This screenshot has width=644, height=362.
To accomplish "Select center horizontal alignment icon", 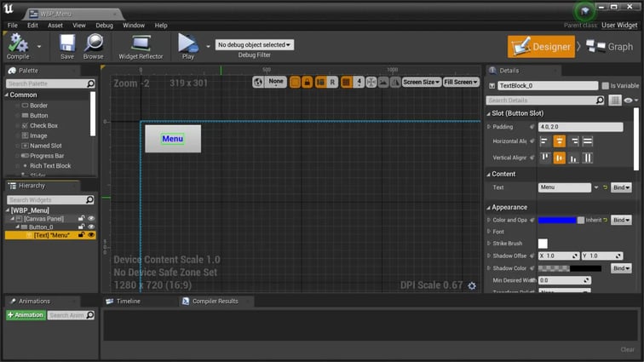I will 560,141.
